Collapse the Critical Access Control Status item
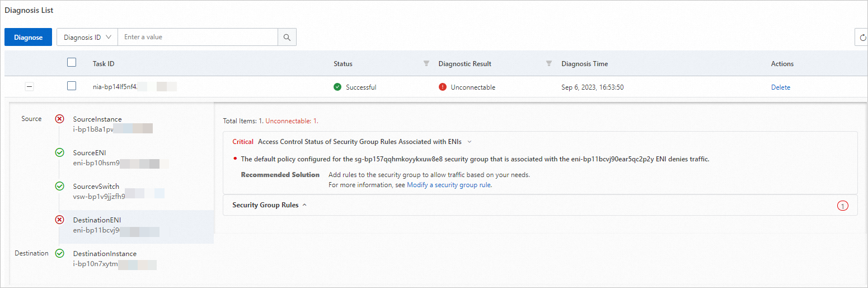 point(470,142)
